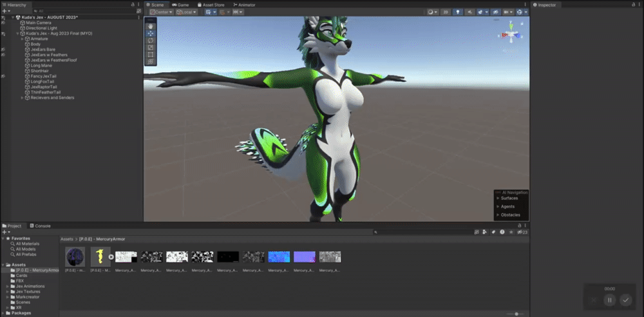Open snap increment dropdown
Viewport: 644px width, 317px height.
coord(238,12)
